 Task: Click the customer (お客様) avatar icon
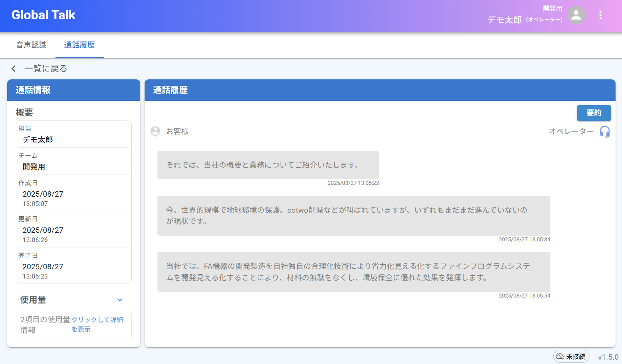[x=155, y=131]
